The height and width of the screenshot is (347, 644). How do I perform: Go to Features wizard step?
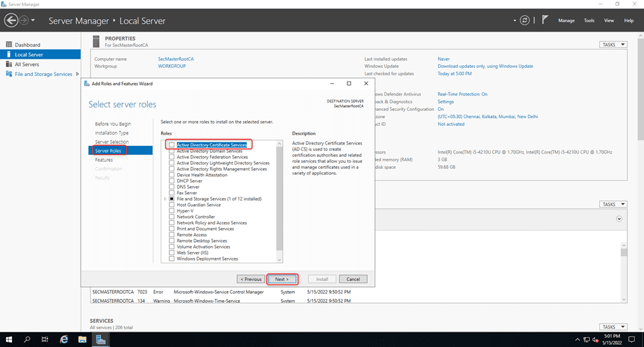tap(104, 160)
